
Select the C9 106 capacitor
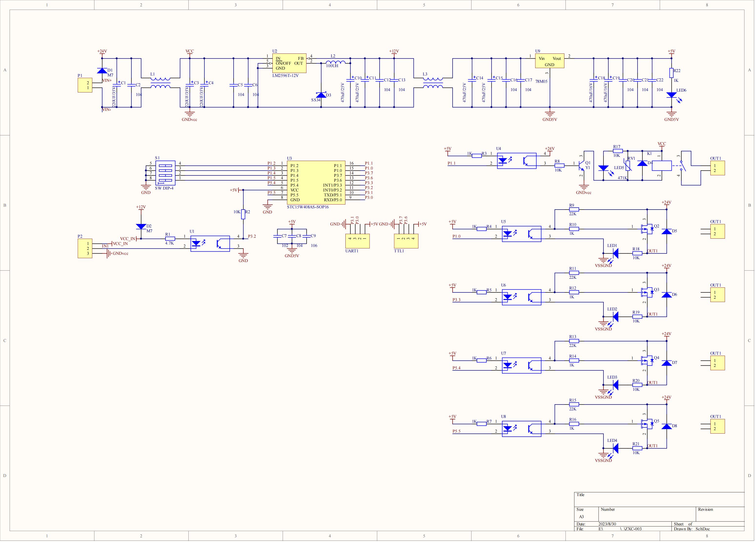[x=307, y=236]
